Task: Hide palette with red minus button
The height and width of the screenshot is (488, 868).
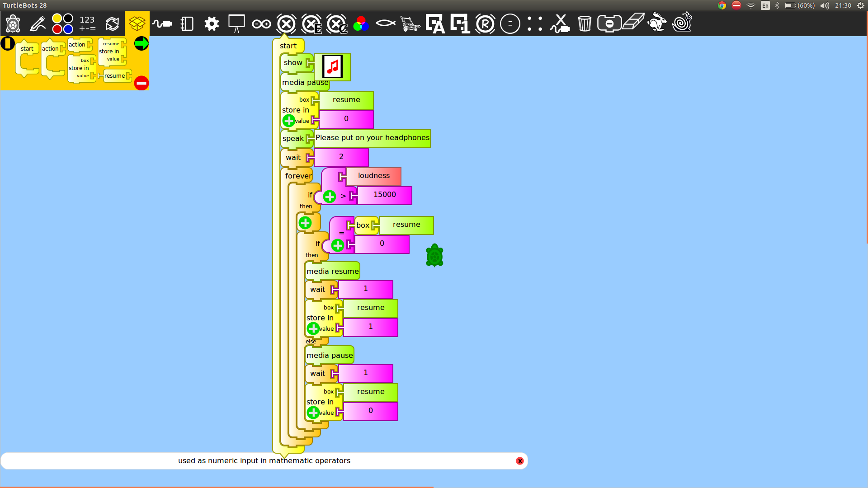Action: (x=142, y=83)
